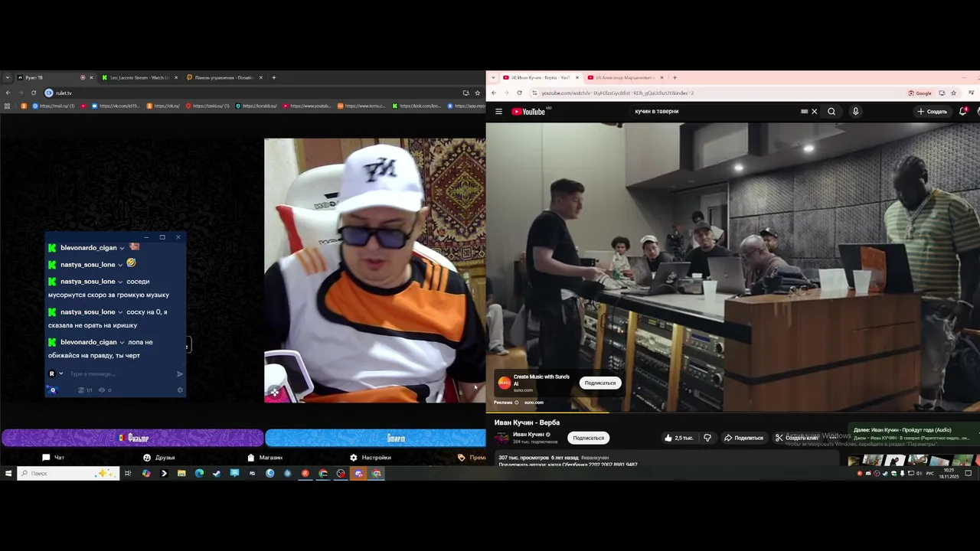The height and width of the screenshot is (551, 980).
Task: Open new tab in YouTube browser window
Action: tap(675, 77)
